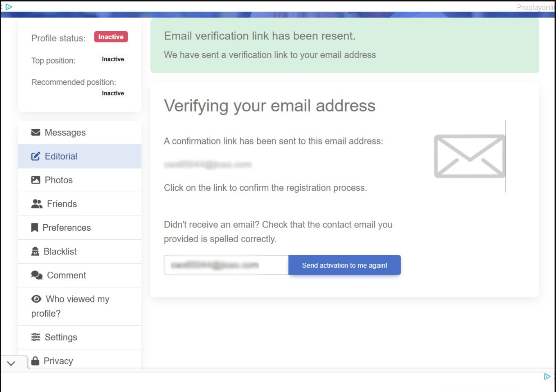Click the Preferences bookmark icon
This screenshot has width=556, height=392.
35,227
